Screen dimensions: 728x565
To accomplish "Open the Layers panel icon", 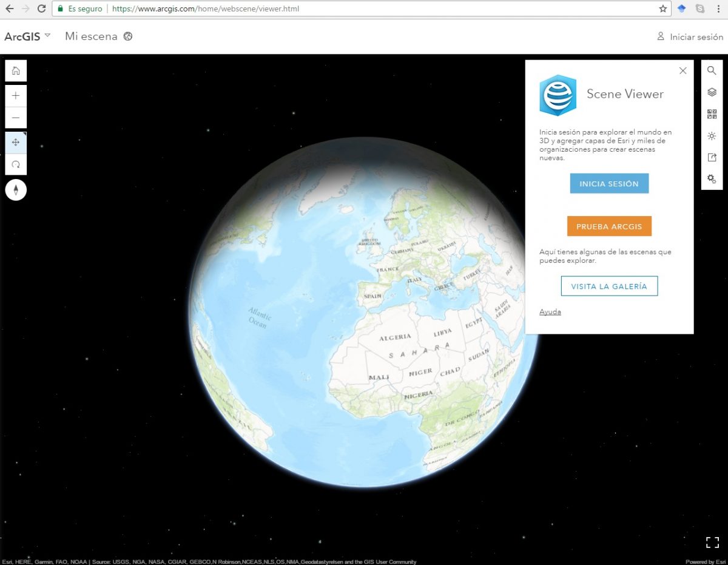I will [x=712, y=92].
